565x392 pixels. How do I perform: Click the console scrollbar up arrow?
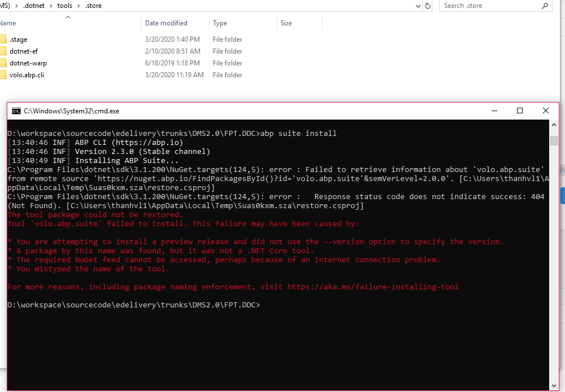(554, 124)
